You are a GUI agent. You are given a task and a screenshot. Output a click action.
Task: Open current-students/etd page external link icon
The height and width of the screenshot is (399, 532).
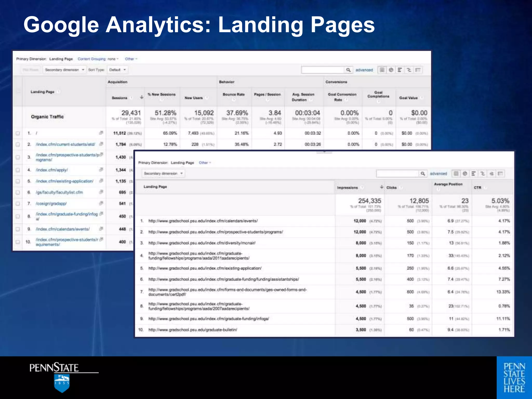tap(101, 144)
